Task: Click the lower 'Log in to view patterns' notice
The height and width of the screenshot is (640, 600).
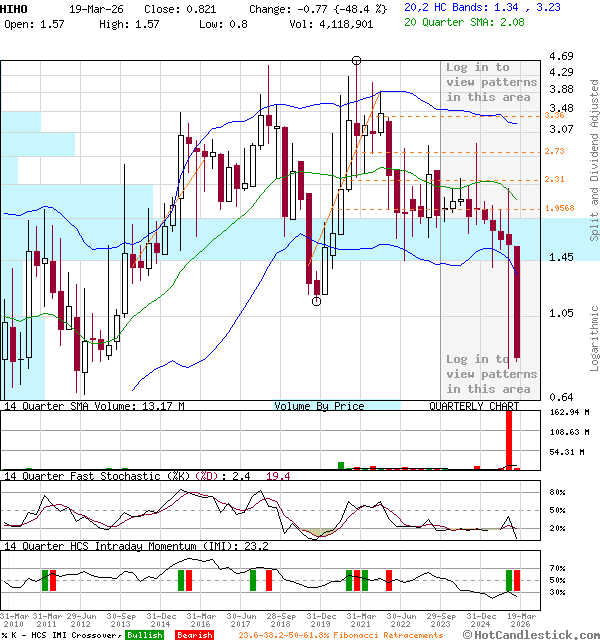Action: point(491,373)
